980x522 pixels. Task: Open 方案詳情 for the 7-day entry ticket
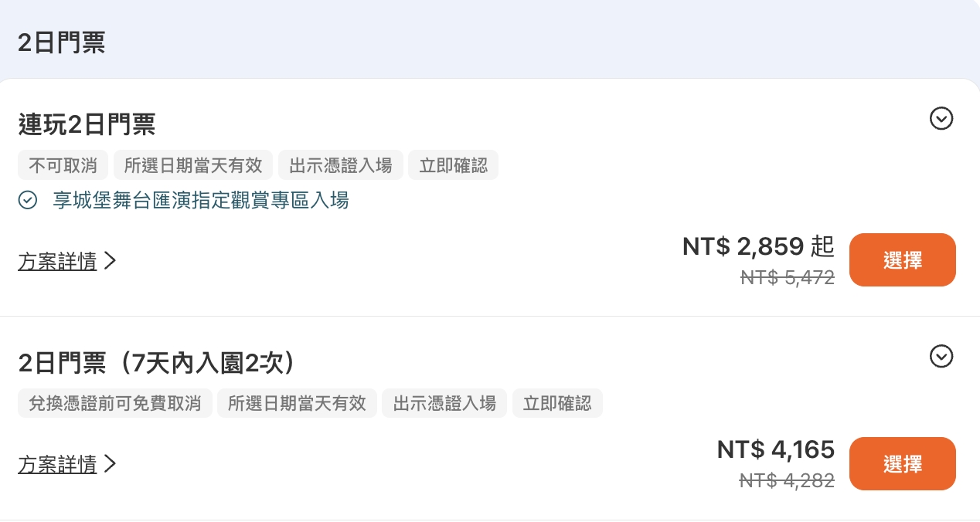tap(58, 465)
